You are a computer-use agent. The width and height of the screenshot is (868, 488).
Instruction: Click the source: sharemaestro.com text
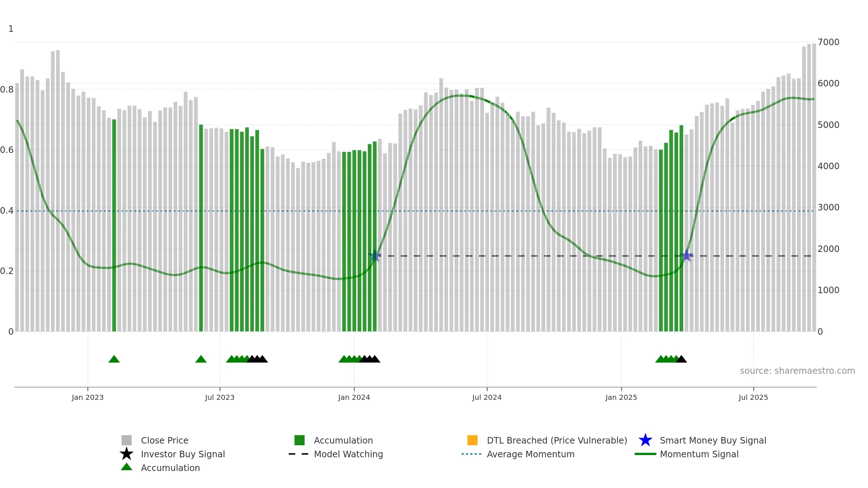pos(797,371)
